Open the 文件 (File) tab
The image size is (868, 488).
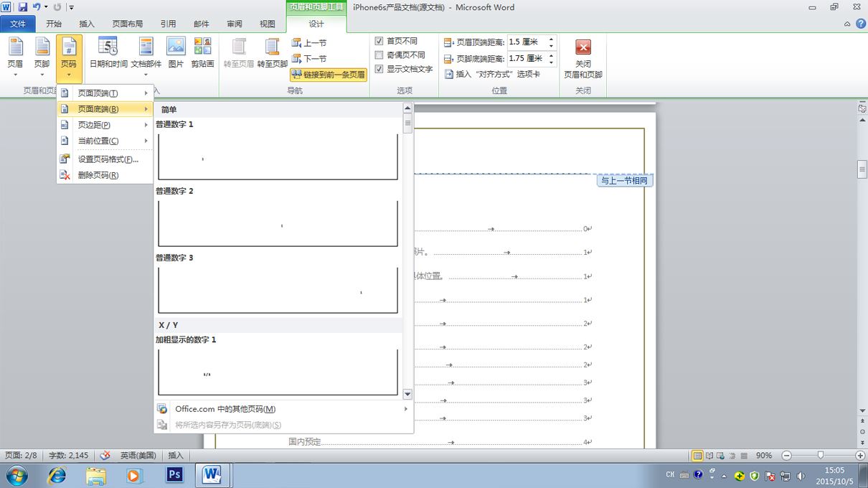(18, 24)
